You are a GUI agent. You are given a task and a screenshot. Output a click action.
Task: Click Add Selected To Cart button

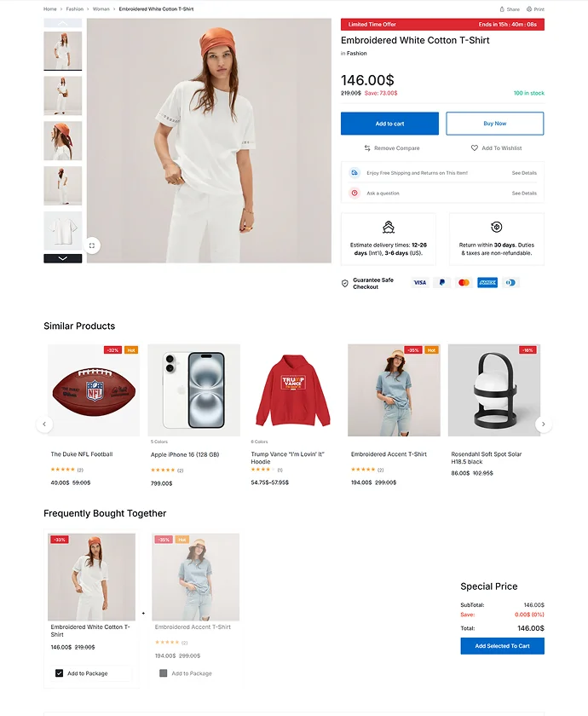502,646
